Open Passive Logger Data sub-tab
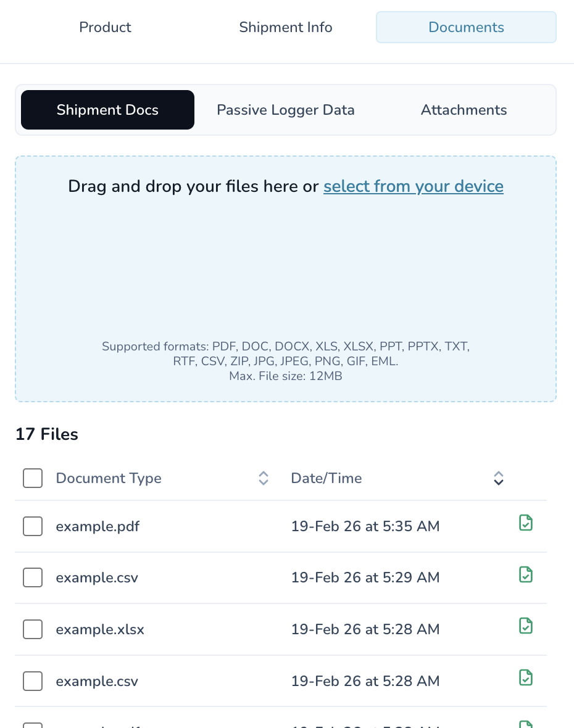 click(286, 110)
